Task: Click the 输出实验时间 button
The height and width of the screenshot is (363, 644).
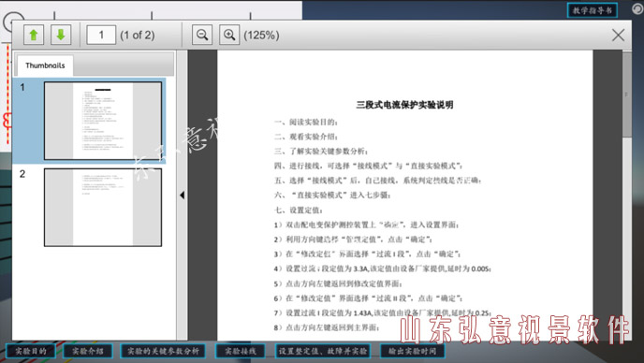Action: (x=412, y=351)
